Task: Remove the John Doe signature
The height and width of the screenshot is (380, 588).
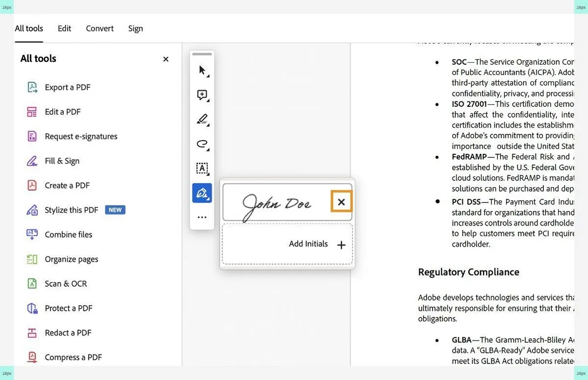Action: (341, 201)
